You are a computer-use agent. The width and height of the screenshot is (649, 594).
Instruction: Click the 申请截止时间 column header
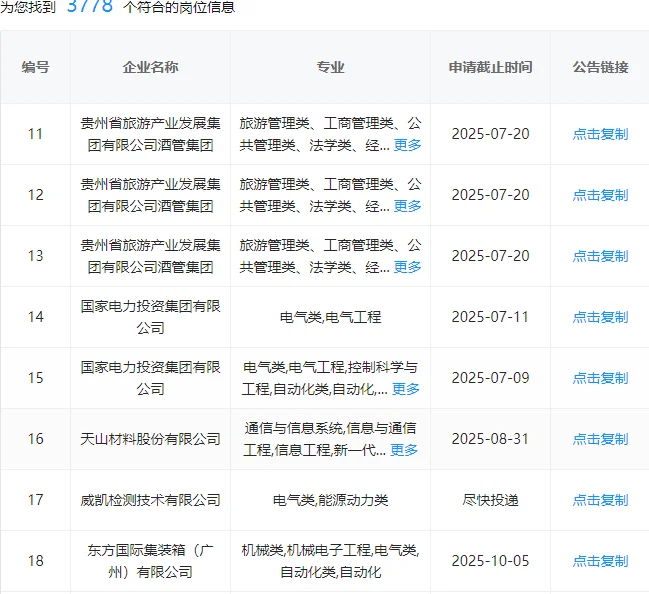tap(490, 67)
